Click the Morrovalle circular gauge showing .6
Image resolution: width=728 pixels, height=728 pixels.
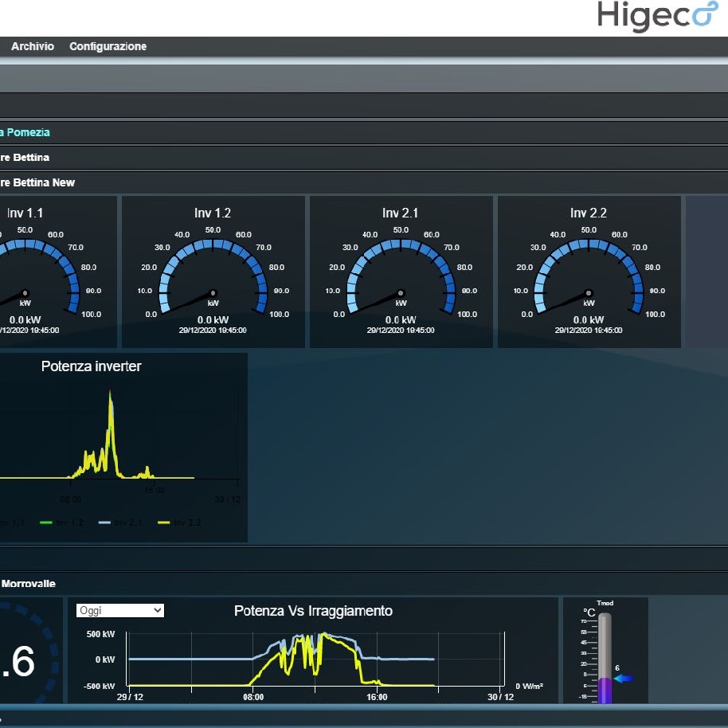(28, 652)
